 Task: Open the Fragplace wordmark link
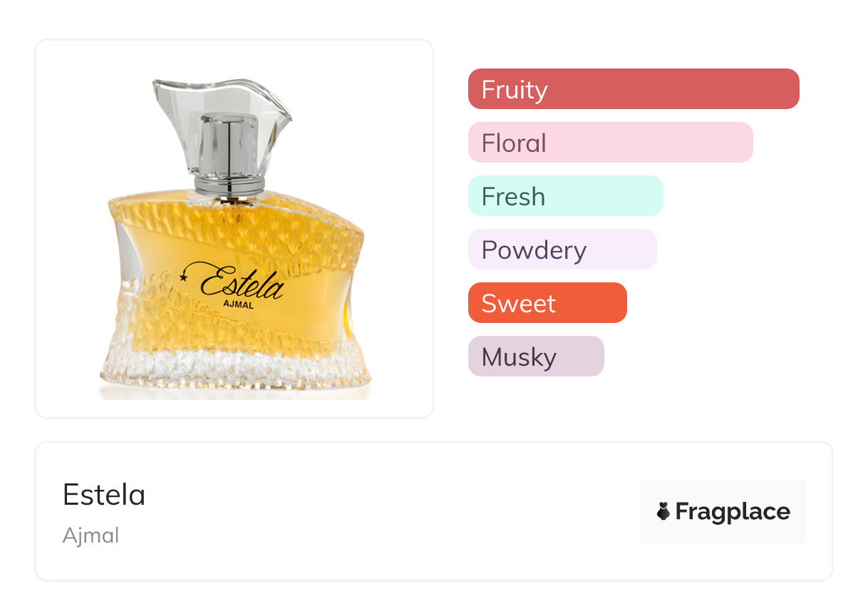click(733, 511)
